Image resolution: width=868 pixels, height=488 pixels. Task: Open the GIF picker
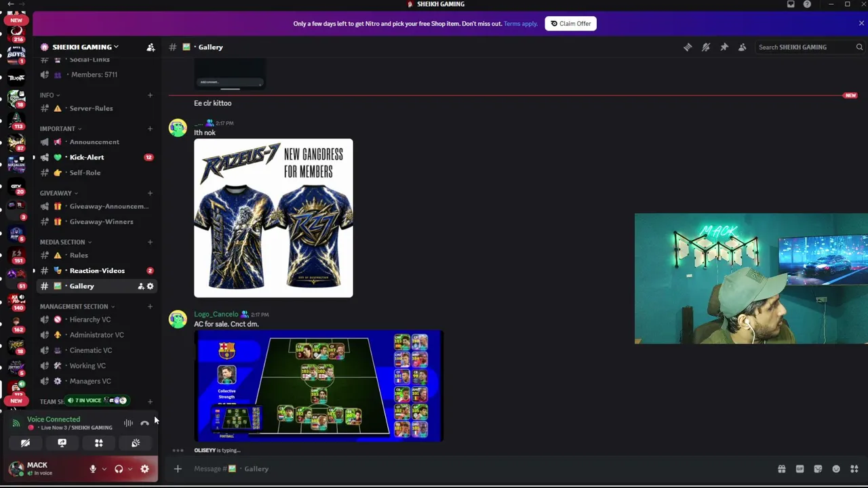point(800,469)
